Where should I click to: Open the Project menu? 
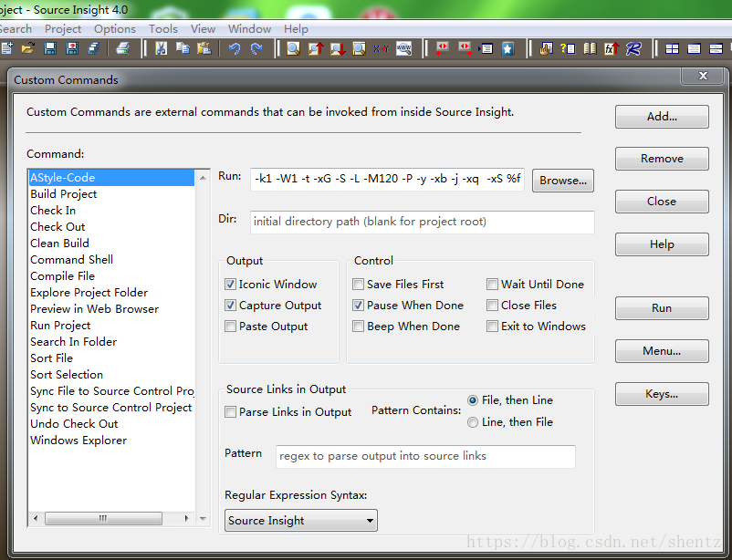pyautogui.click(x=63, y=29)
